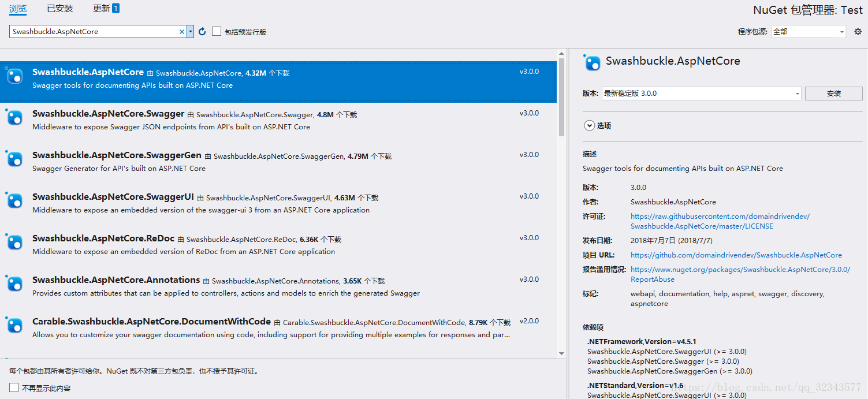Click selected Swashbuckle.AspNetCore package title
This screenshot has width=868, height=399.
[x=88, y=72]
